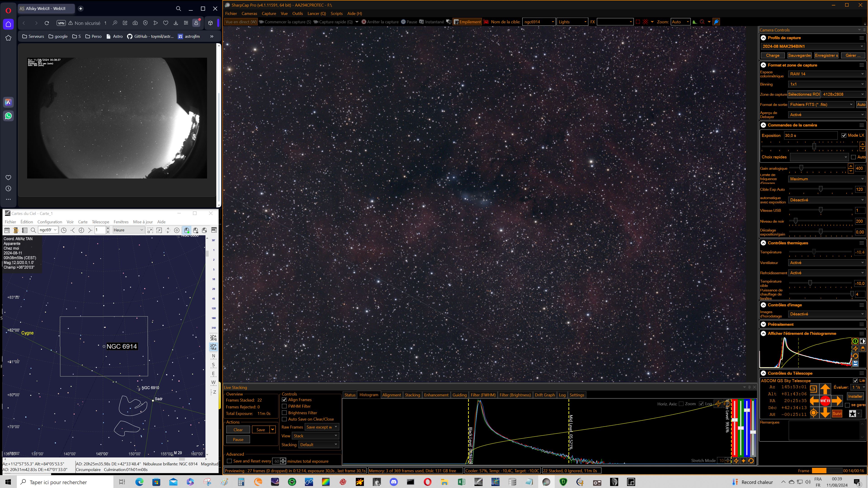
Task: Open the calendar icon in Cartes du Ciel toolbar
Action: pos(7,230)
